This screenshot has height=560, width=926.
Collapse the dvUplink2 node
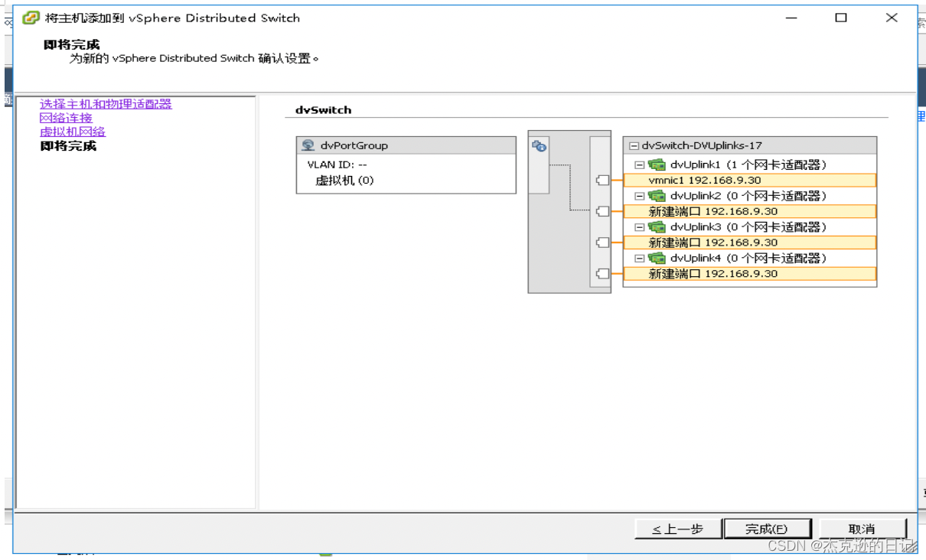[641, 196]
